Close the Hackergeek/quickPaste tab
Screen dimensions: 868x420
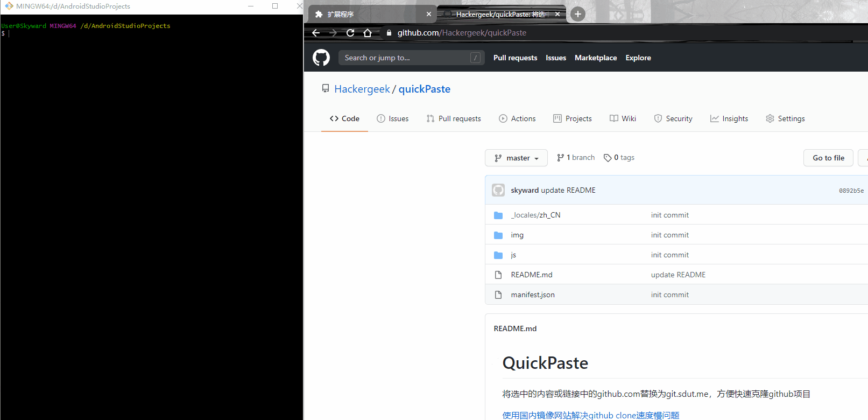558,14
